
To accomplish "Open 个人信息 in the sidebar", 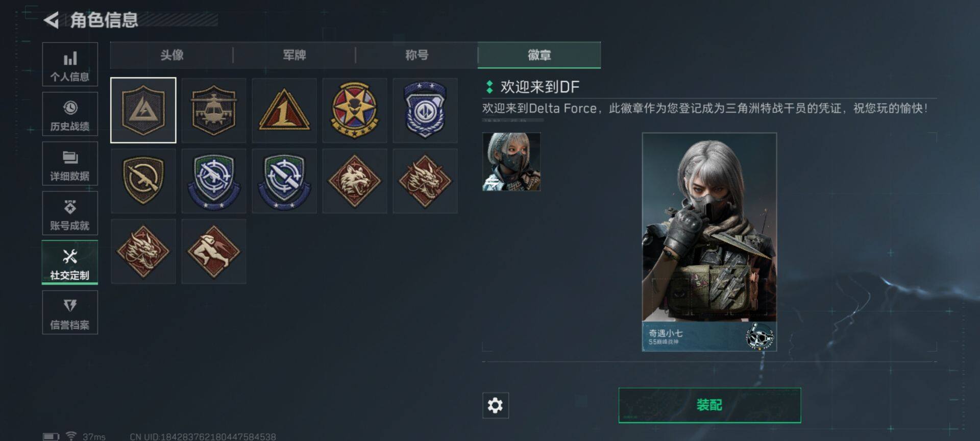I will 70,64.
